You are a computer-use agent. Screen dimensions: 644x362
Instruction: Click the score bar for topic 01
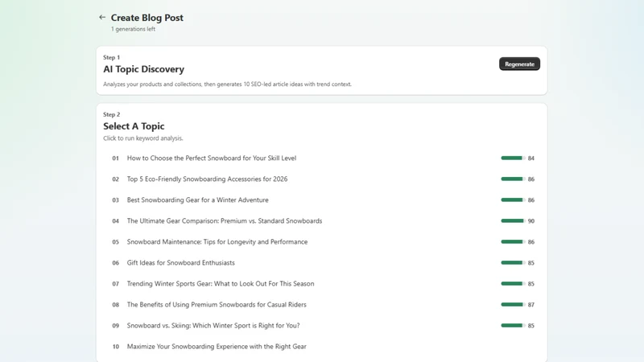[513, 158]
